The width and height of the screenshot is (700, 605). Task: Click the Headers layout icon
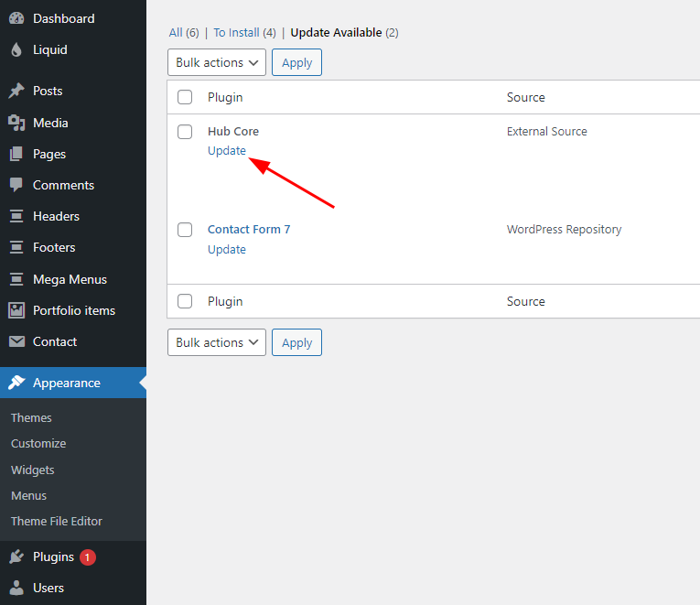click(x=16, y=216)
